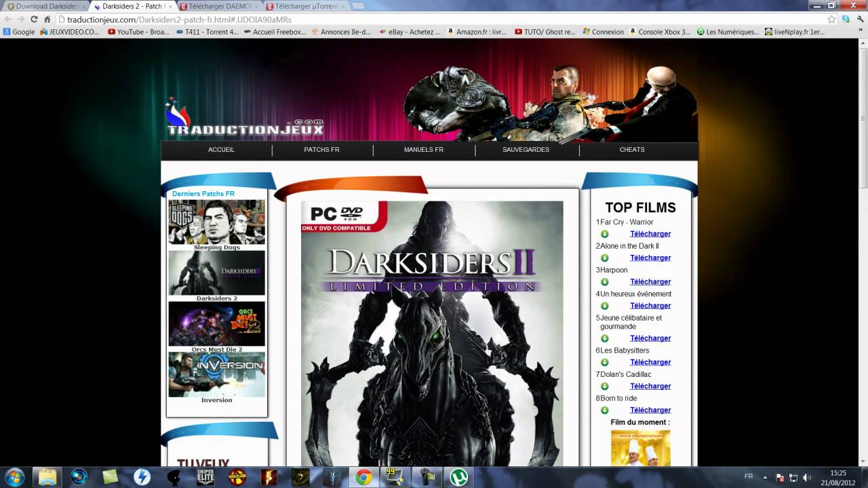Open Windows Explorer from the taskbar
The image size is (868, 488).
[x=47, y=476]
